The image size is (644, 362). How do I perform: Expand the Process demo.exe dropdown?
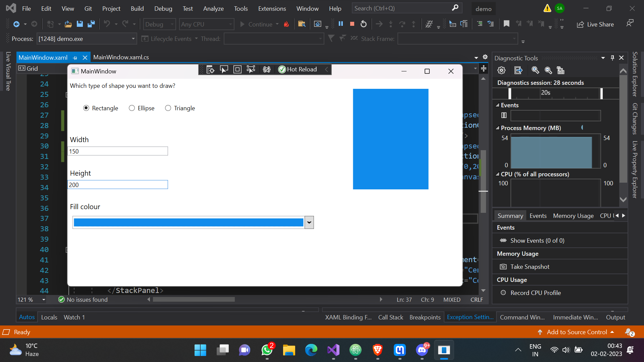[x=133, y=39]
